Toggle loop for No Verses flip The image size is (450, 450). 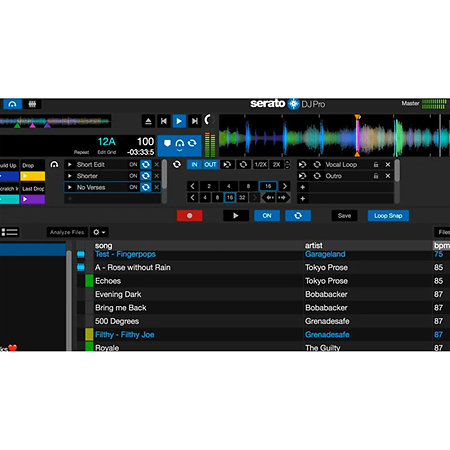pyautogui.click(x=146, y=187)
